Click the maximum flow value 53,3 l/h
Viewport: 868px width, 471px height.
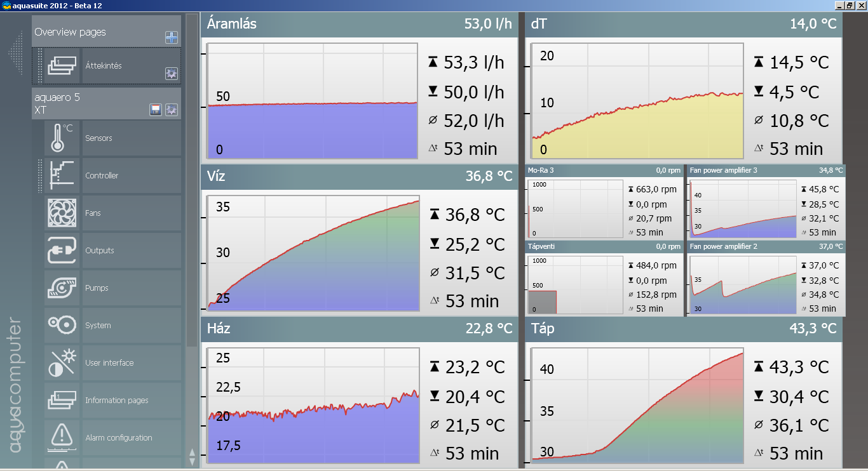pyautogui.click(x=474, y=62)
